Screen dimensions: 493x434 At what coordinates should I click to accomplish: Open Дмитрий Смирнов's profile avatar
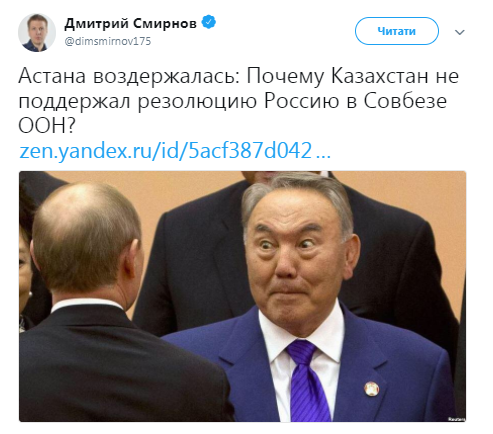pos(37,32)
